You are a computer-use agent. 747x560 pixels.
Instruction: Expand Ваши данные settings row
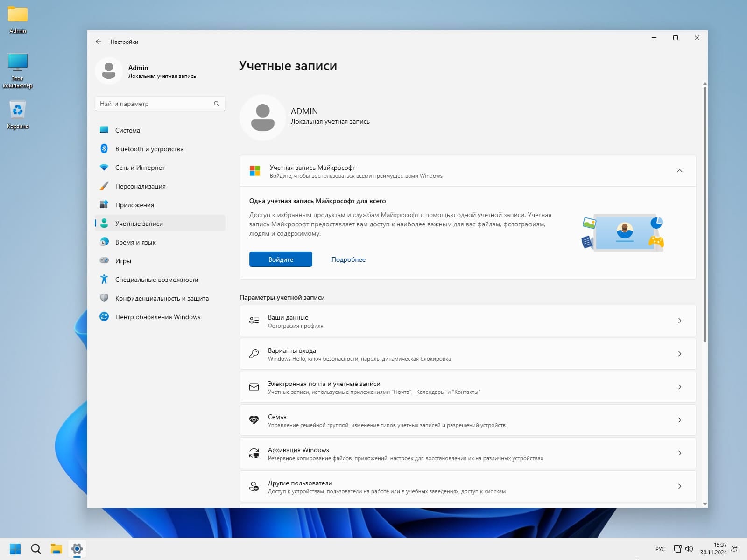467,321
